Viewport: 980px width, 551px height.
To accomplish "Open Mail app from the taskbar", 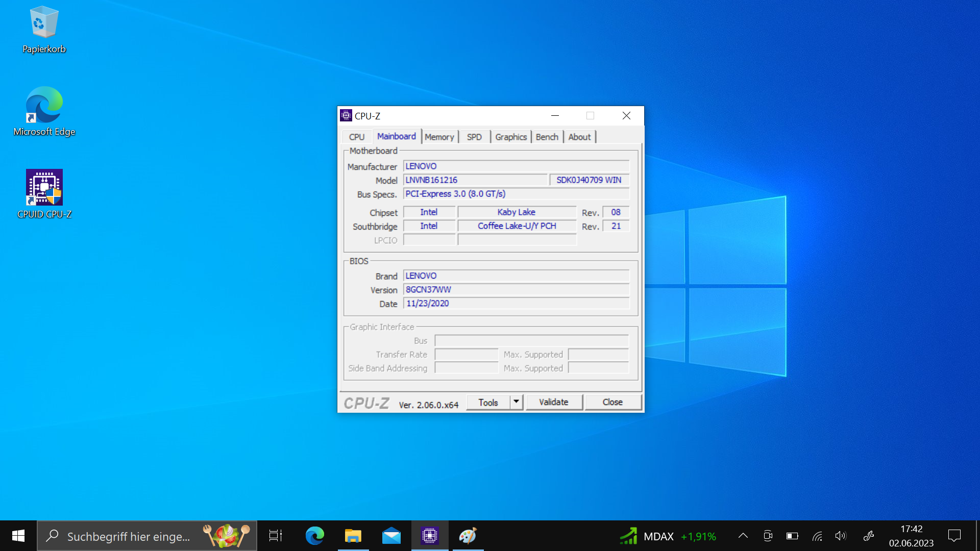I will coord(391,536).
